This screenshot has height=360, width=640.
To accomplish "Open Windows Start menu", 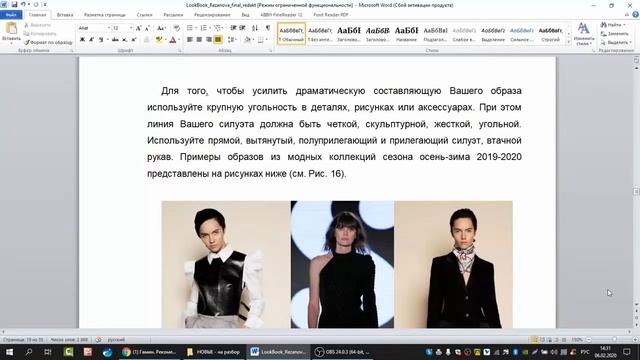I will (x=9, y=352).
